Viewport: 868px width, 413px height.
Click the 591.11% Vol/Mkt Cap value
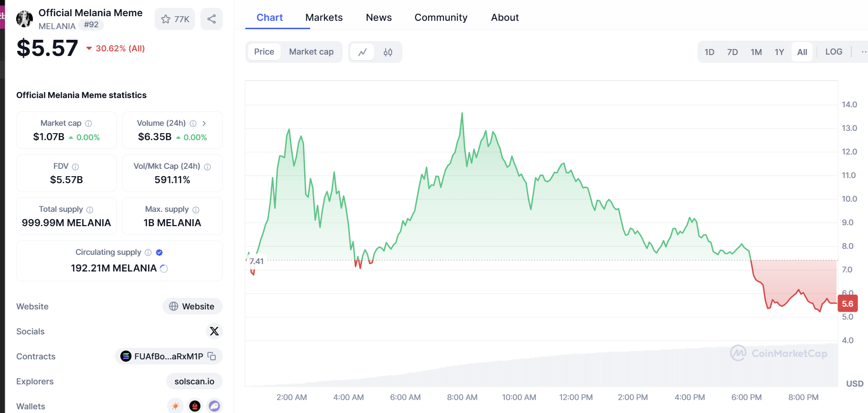coord(172,180)
